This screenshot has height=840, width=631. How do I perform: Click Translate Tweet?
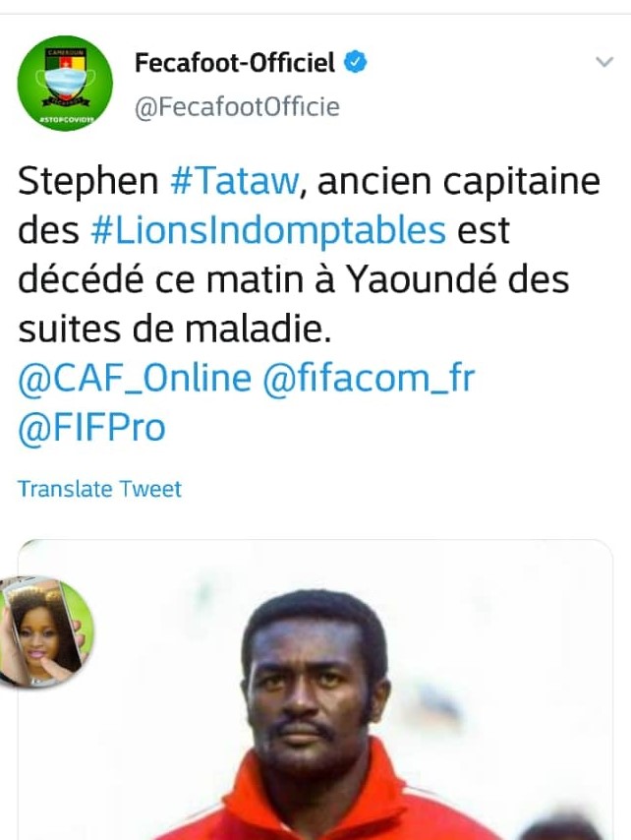99,489
